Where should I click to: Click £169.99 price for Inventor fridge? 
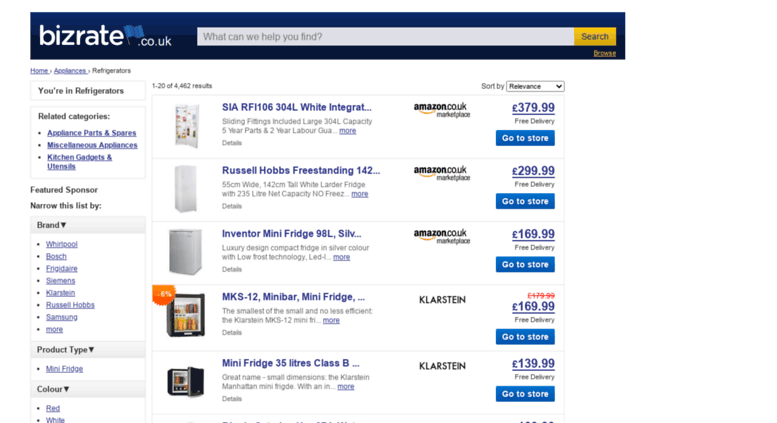533,234
